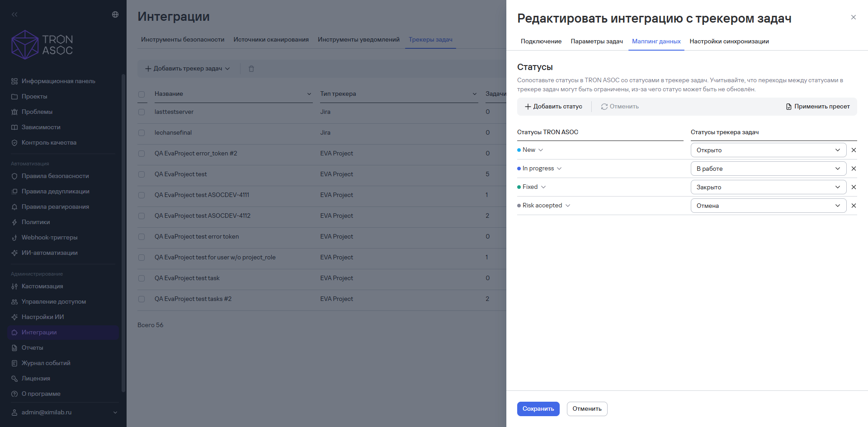Screen dimensions: 868x427
Task: Click the TRON ASOC logo
Action: click(42, 45)
